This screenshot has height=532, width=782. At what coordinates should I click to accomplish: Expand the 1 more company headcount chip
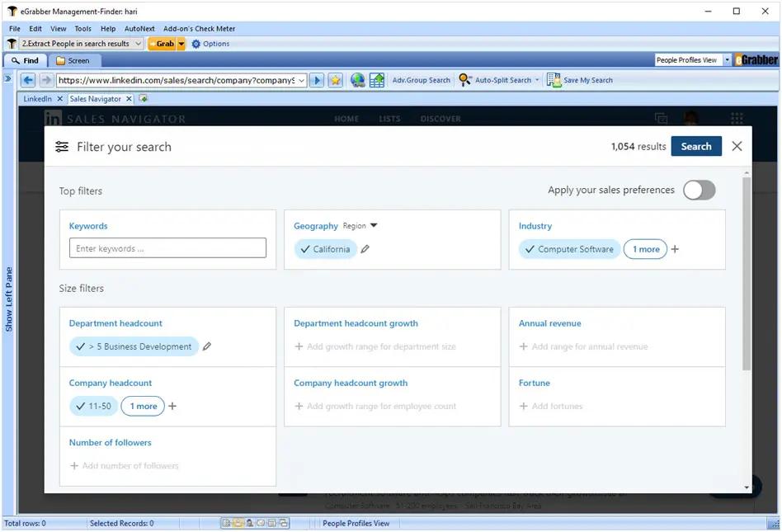pos(144,406)
